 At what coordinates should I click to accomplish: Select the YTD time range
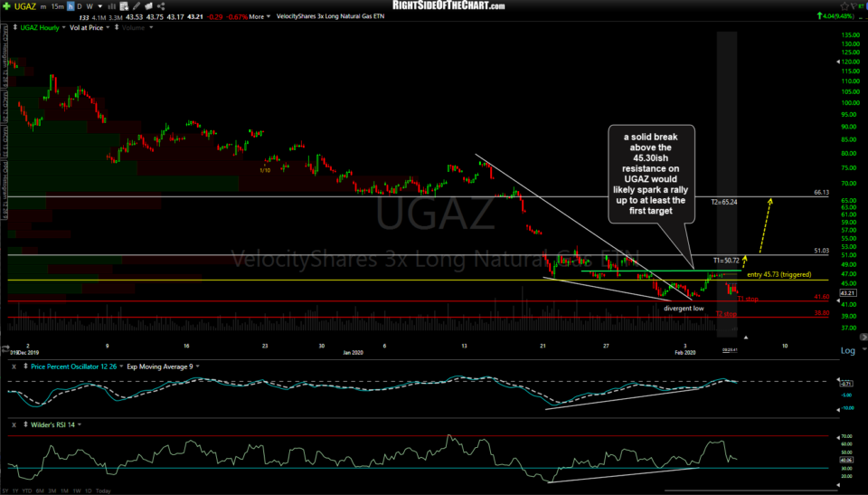[27, 491]
